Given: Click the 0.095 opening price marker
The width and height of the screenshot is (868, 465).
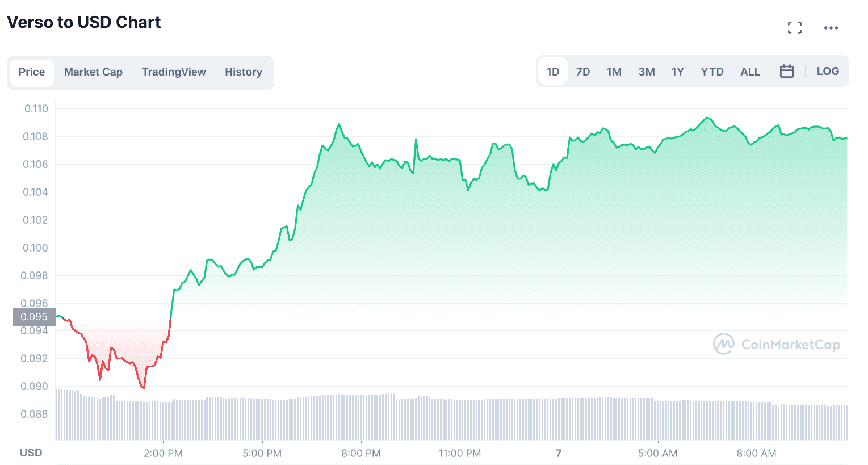Looking at the screenshot, I should (34, 317).
